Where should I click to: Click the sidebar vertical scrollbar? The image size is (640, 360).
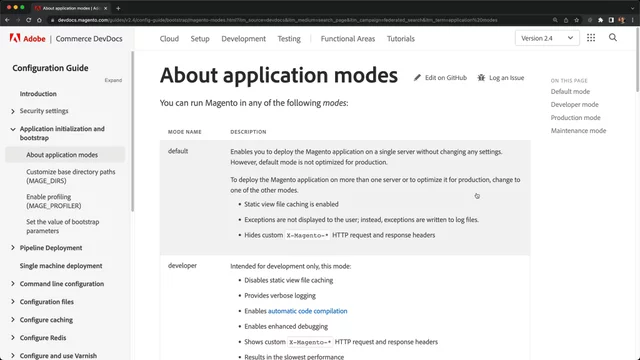[132, 131]
